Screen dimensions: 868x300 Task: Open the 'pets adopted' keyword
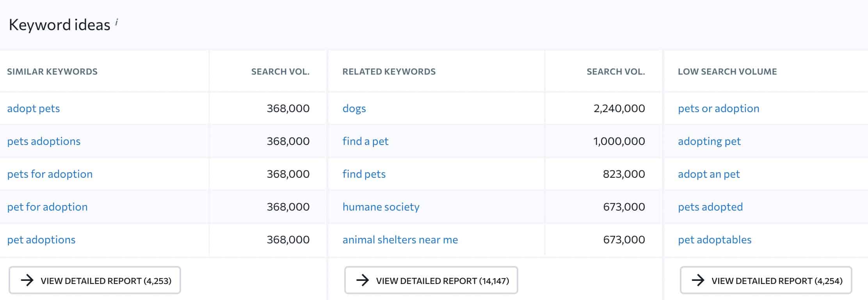point(710,207)
